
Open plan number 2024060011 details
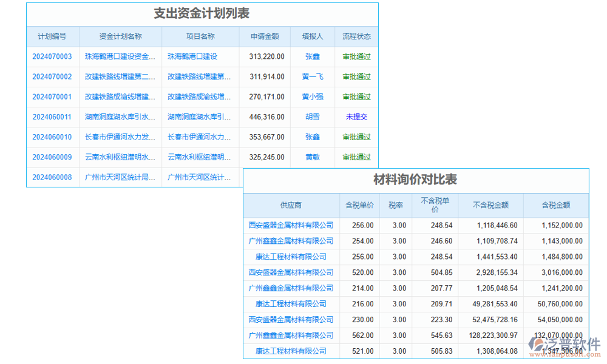point(53,117)
